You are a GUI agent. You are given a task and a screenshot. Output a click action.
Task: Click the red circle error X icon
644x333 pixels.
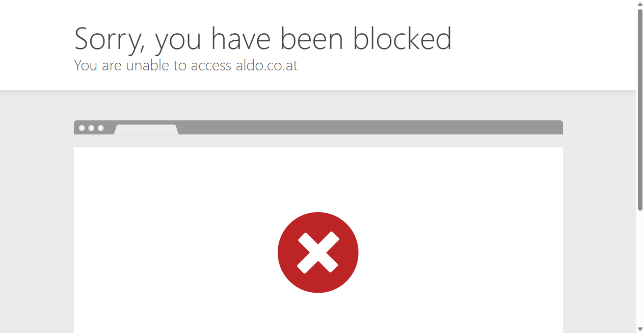coord(318,252)
